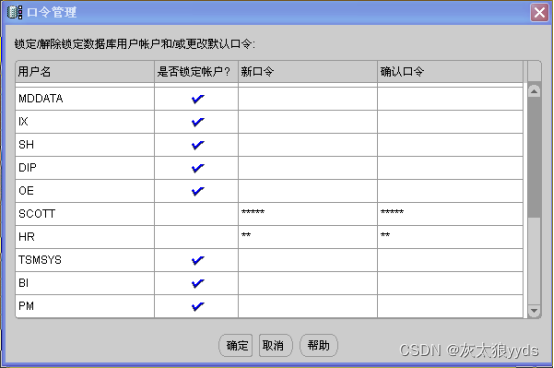Edit SCOTT new password field
The image size is (554, 368).
[x=308, y=214]
